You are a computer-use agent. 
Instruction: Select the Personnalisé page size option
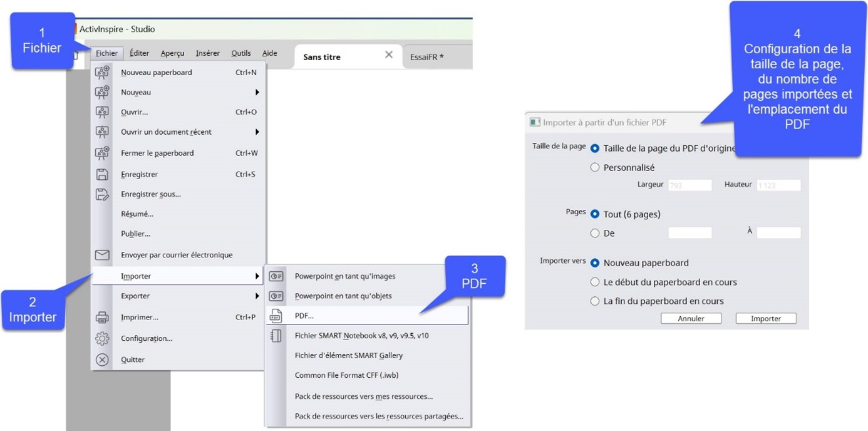pyautogui.click(x=595, y=167)
